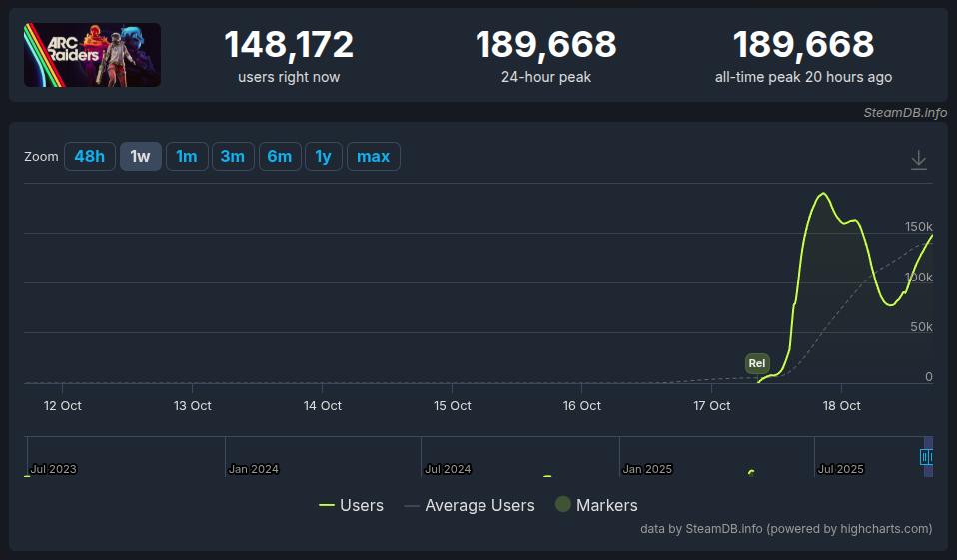The height and width of the screenshot is (560, 957).
Task: Jump to Jan 2025 in navigator timeline
Action: click(x=646, y=468)
